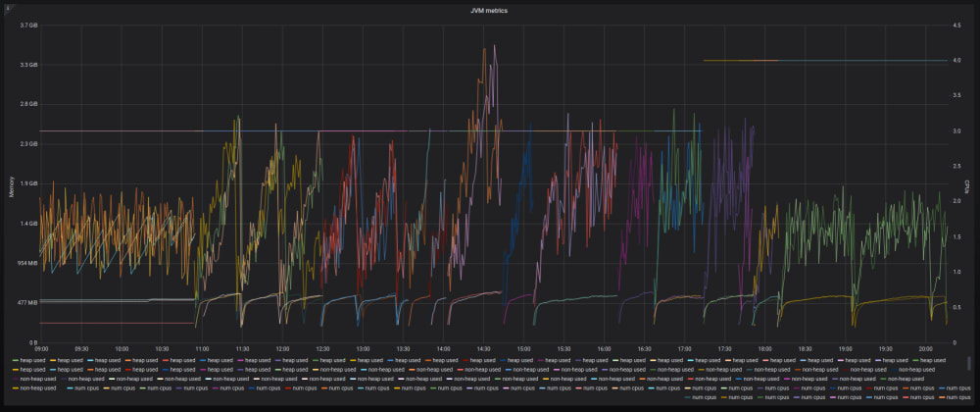
Task: Click the 19:30 time axis label
Action: pos(886,349)
